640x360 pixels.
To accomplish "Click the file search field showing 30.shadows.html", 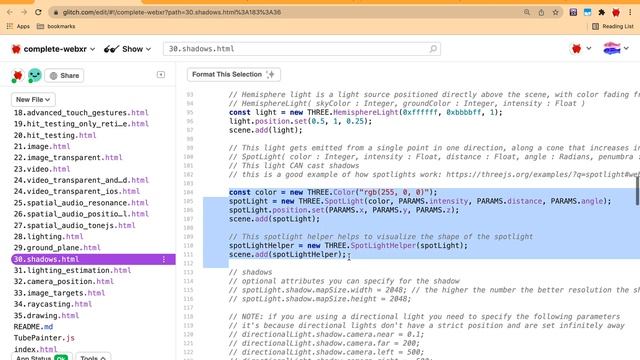I will coord(302,49).
